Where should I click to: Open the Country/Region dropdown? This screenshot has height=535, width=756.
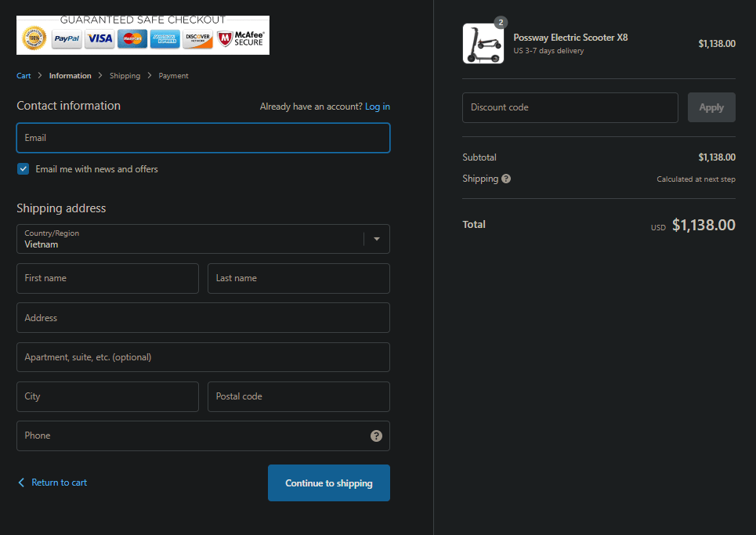[203, 239]
